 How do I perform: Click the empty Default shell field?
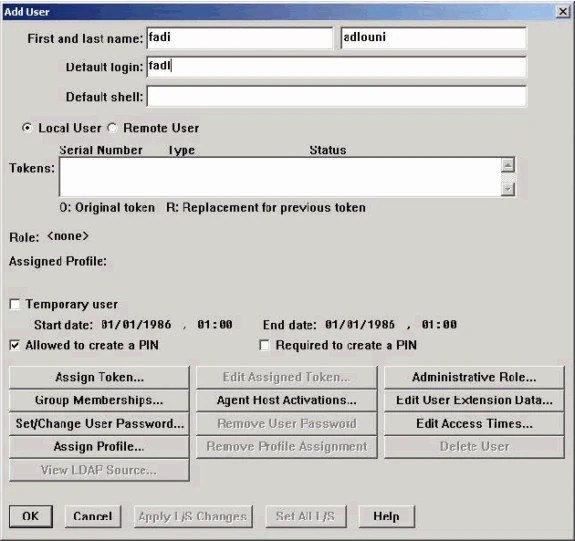(337, 96)
